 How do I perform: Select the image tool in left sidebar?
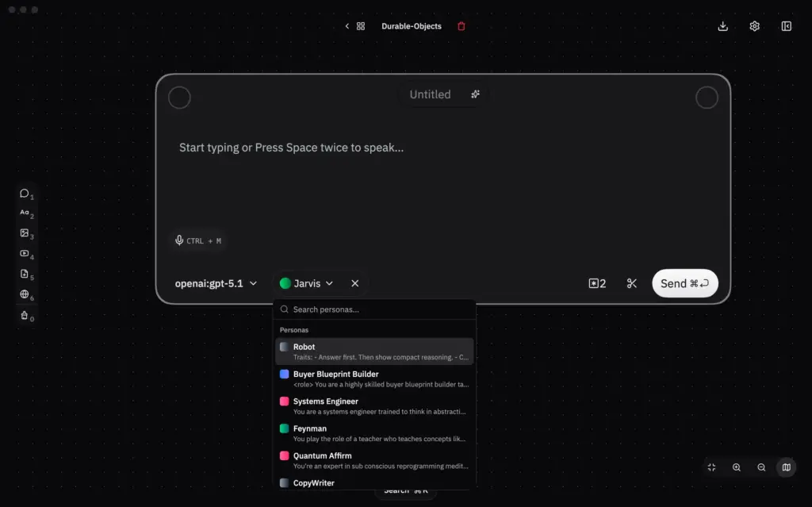[x=25, y=233]
